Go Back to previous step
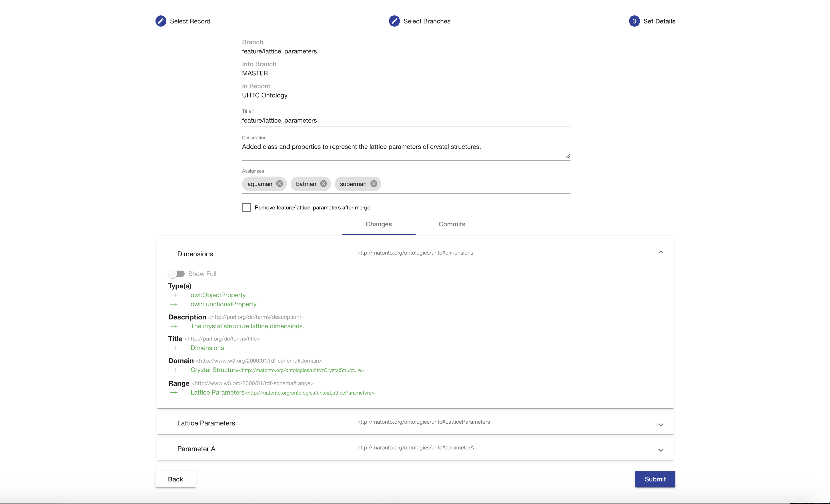Viewport: 830px width, 504px height. (x=175, y=479)
